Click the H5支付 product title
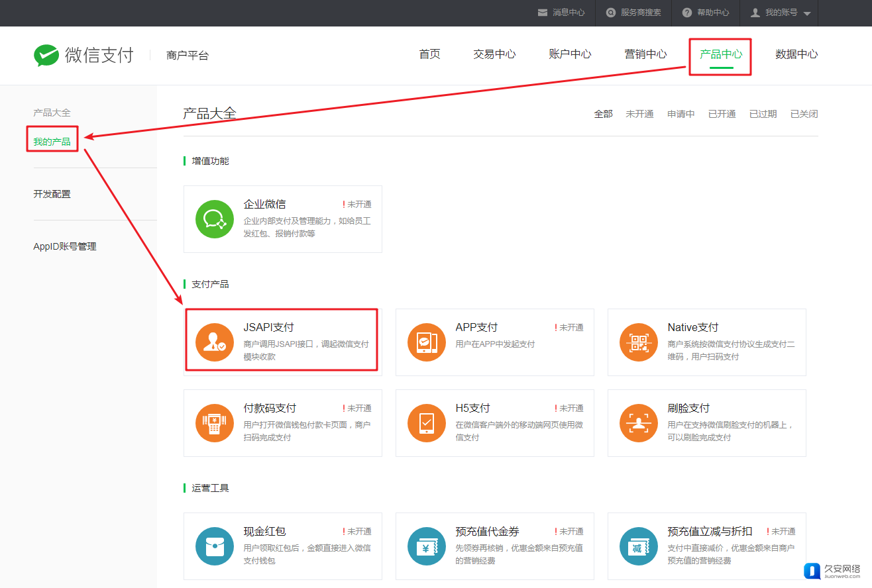Screen dimensions: 872x588 473,408
